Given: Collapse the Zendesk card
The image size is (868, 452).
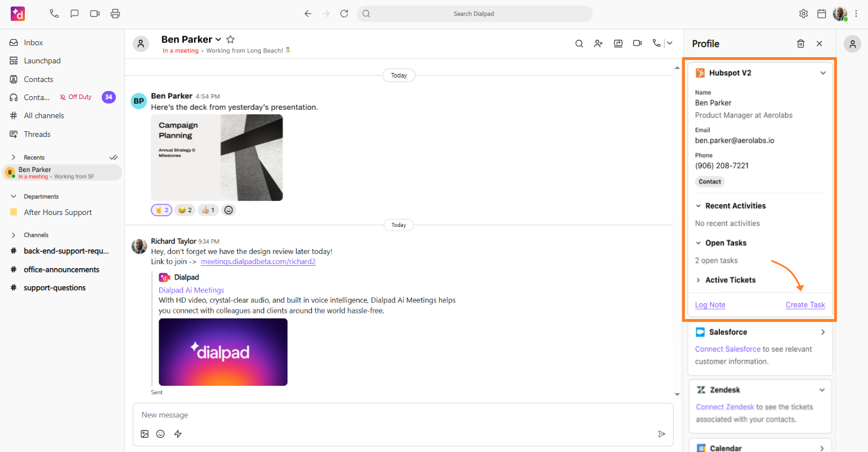Looking at the screenshot, I should coord(822,390).
